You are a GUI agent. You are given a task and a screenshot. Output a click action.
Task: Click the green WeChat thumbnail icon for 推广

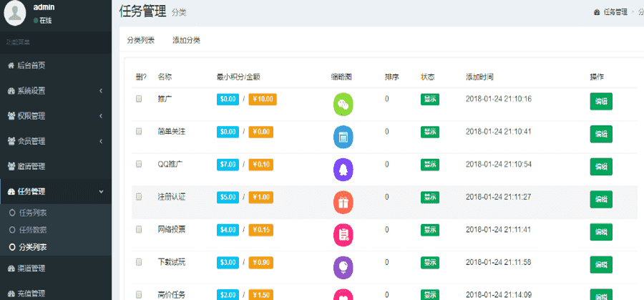point(343,105)
